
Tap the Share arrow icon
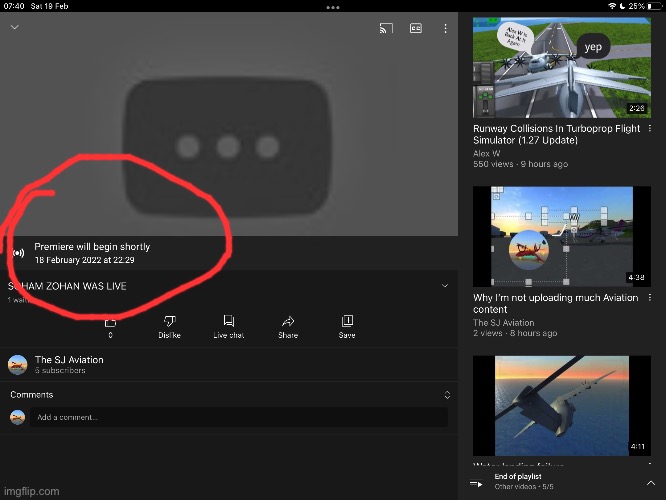288,322
